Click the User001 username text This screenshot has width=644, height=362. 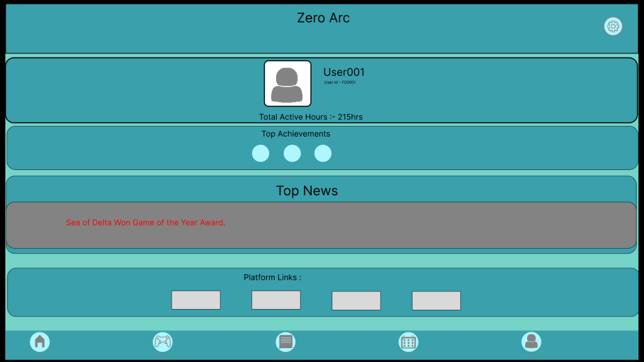[x=343, y=72]
